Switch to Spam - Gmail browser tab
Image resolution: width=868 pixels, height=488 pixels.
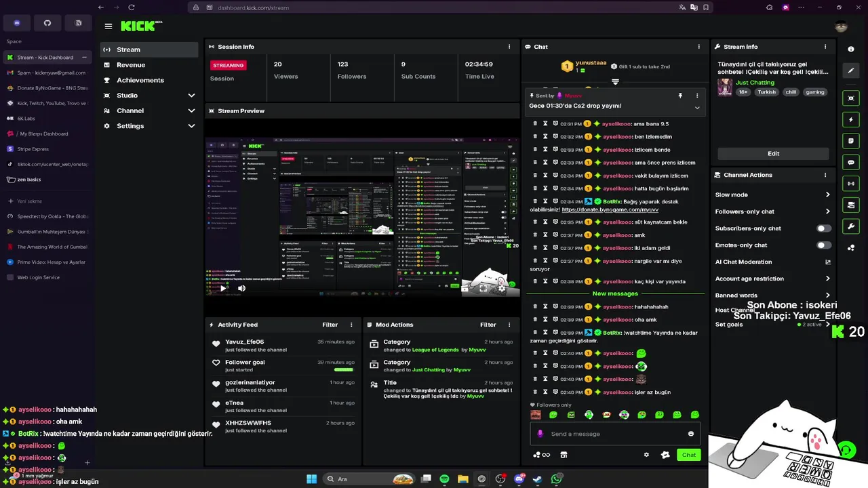47,73
